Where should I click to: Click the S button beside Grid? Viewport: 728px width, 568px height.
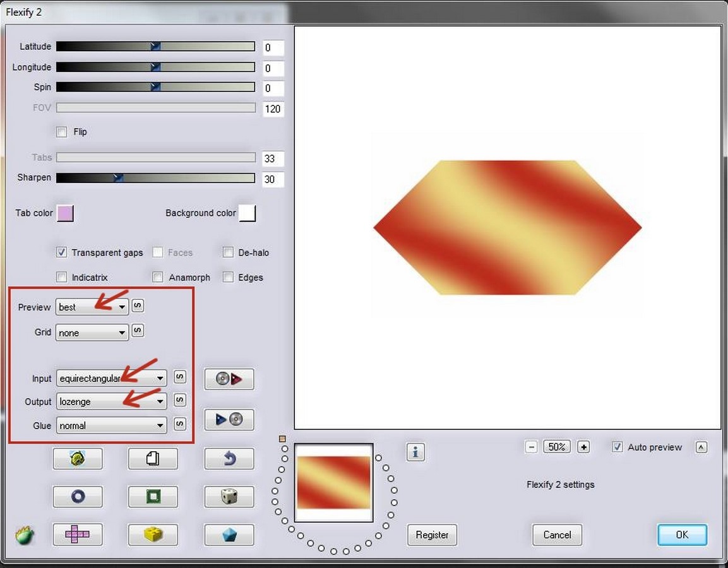point(138,331)
